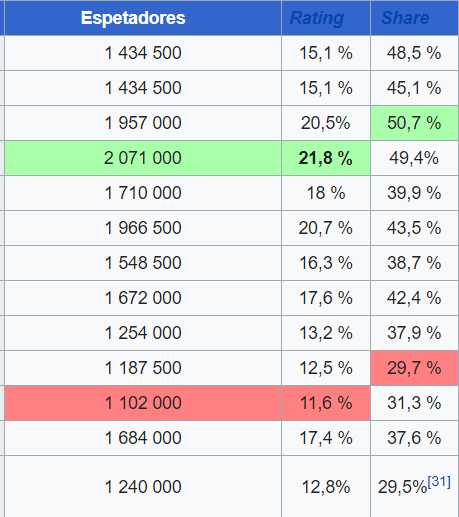Image resolution: width=459 pixels, height=517 pixels.
Task: Select the 49,4% share cell
Action: tap(415, 158)
